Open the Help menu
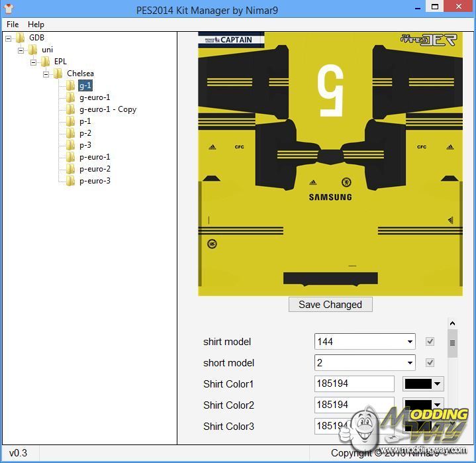Image resolution: width=476 pixels, height=463 pixels. 36,25
